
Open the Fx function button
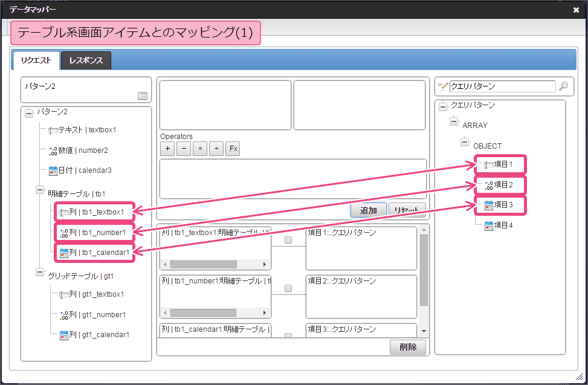point(233,149)
